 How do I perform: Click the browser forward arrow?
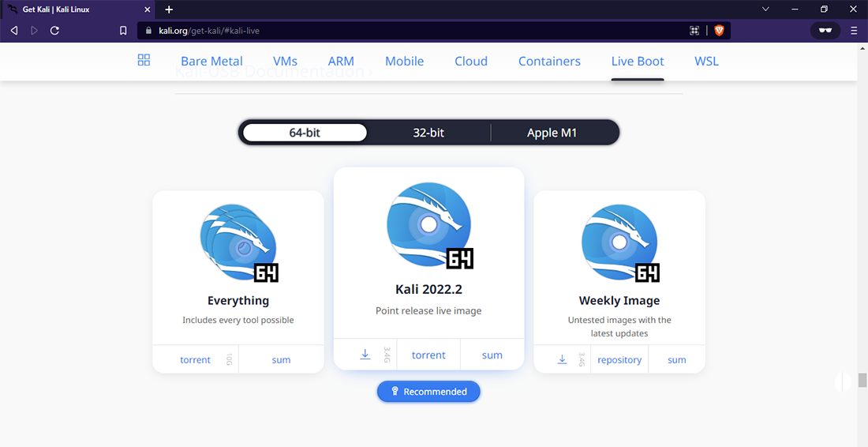pos(34,31)
